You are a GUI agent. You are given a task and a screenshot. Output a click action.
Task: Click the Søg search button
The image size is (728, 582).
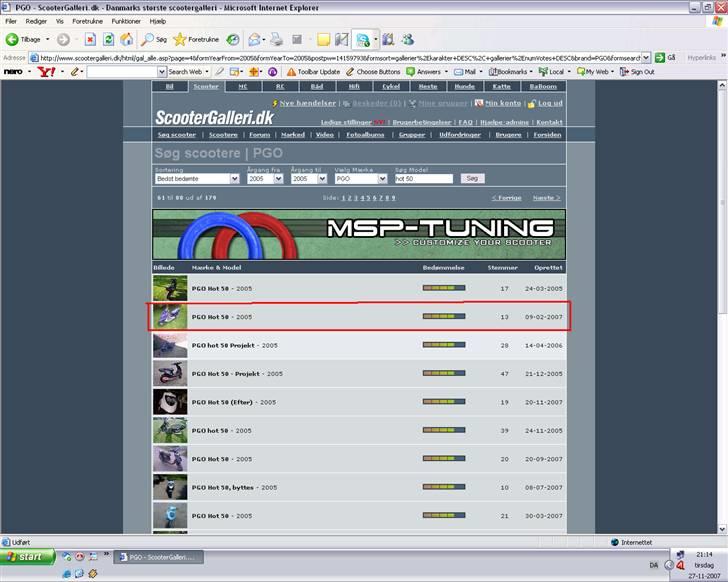pos(472,178)
